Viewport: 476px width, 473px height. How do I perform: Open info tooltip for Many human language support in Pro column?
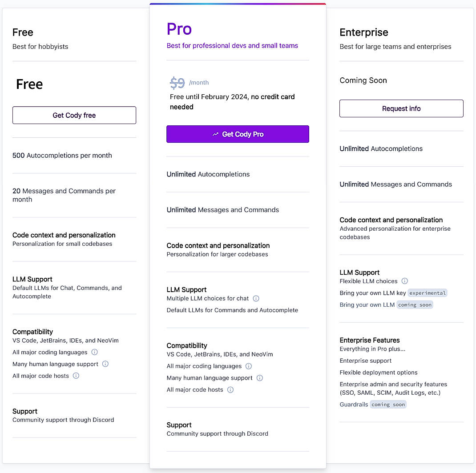260,377
